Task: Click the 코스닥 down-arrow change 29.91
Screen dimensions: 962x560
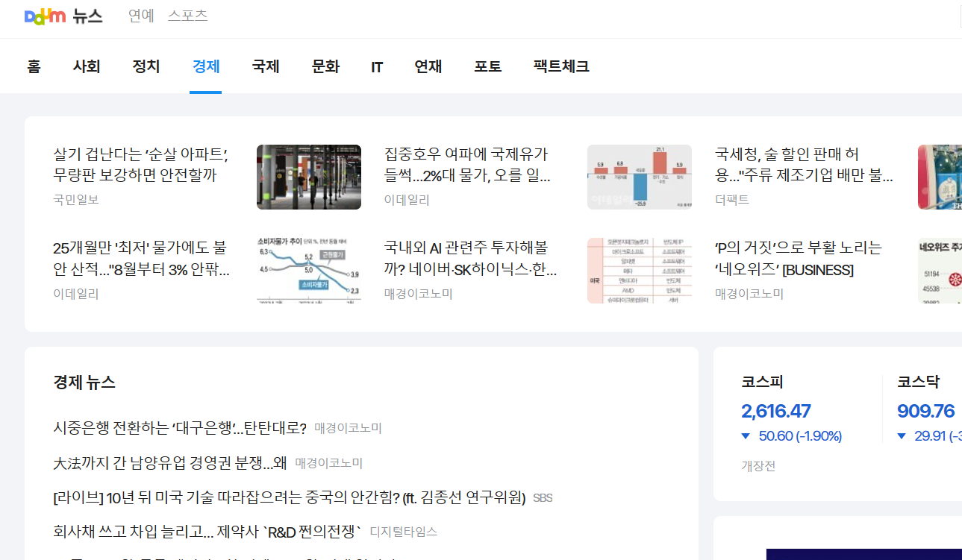Action: click(x=929, y=436)
